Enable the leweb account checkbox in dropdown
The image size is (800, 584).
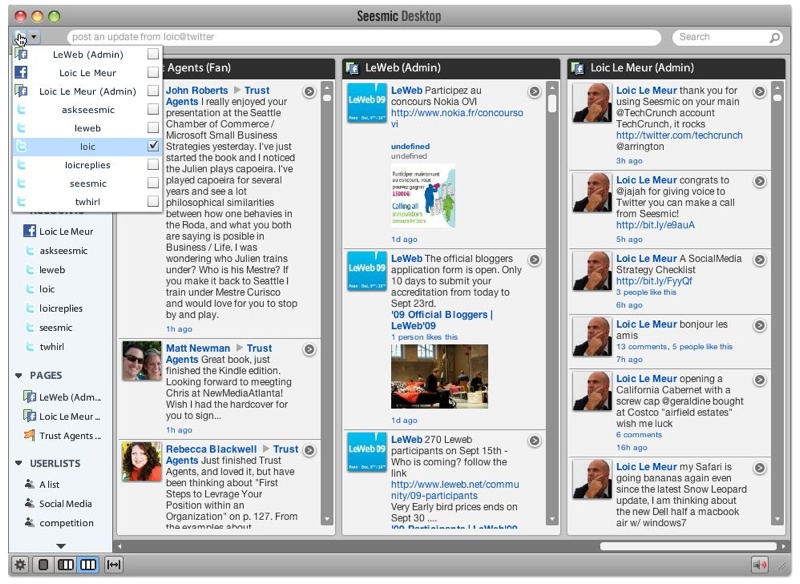point(153,128)
